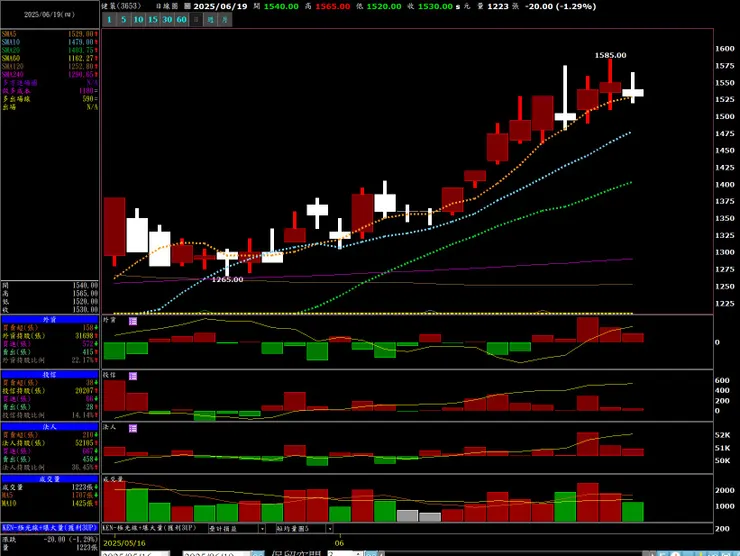Select the monthly (月) chart interval button
Viewport: 740px width, 556px height.
coord(225,20)
